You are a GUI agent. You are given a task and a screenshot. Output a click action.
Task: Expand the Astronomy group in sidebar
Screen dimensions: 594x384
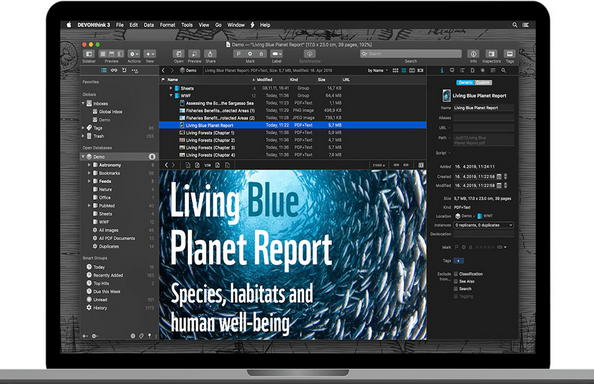coord(89,165)
